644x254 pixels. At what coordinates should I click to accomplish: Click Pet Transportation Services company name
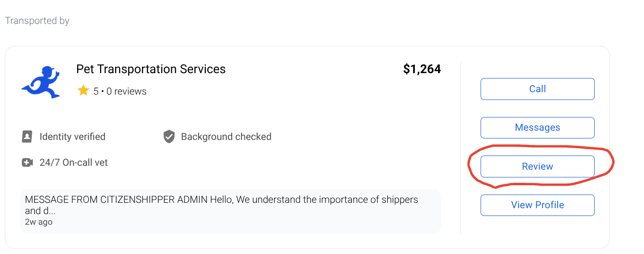pyautogui.click(x=151, y=69)
